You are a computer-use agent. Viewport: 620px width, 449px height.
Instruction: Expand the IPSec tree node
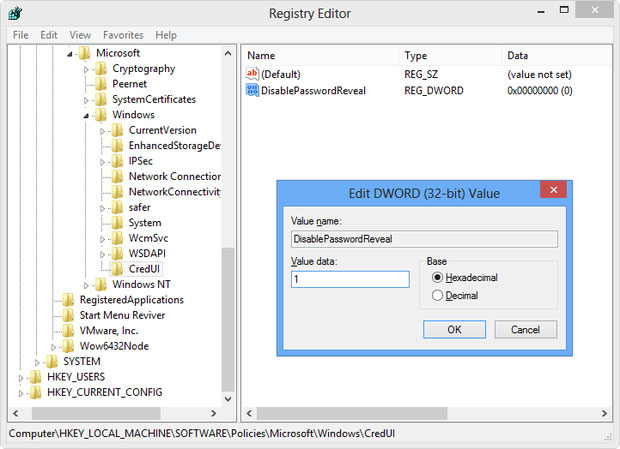click(102, 162)
